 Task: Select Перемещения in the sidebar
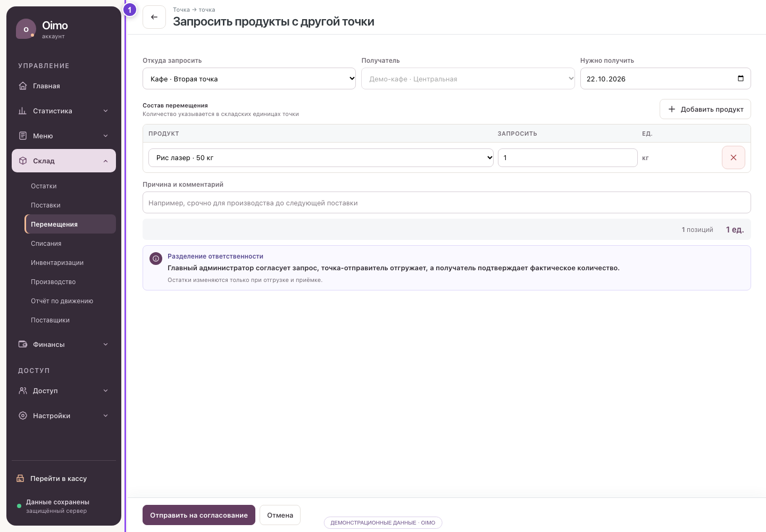[x=70, y=224]
